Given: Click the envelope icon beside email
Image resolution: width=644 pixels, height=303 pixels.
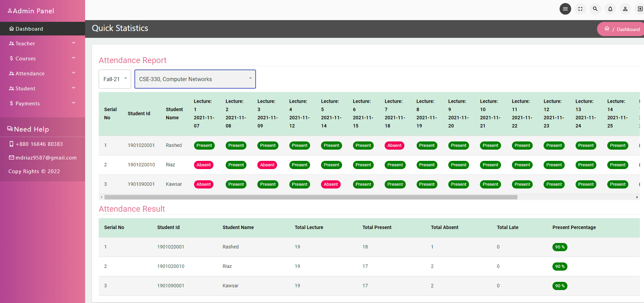Looking at the screenshot, I should 12,157.
